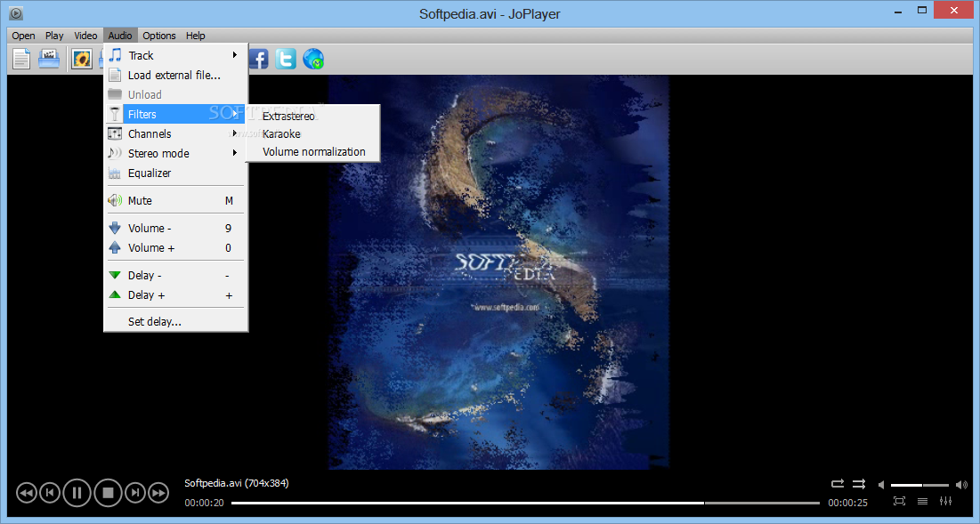Screen dimensions: 980x524
Task: Close the JoPlayer window
Action: [x=954, y=11]
